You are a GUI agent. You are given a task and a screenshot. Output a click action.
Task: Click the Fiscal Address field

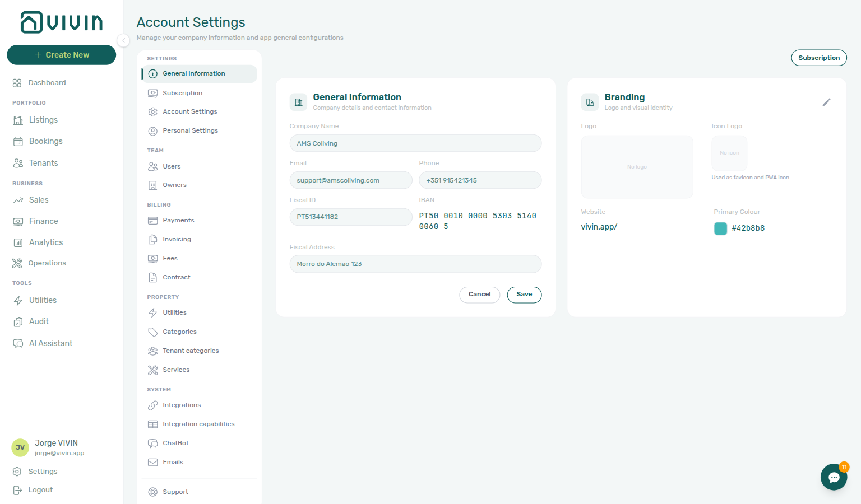click(x=415, y=264)
